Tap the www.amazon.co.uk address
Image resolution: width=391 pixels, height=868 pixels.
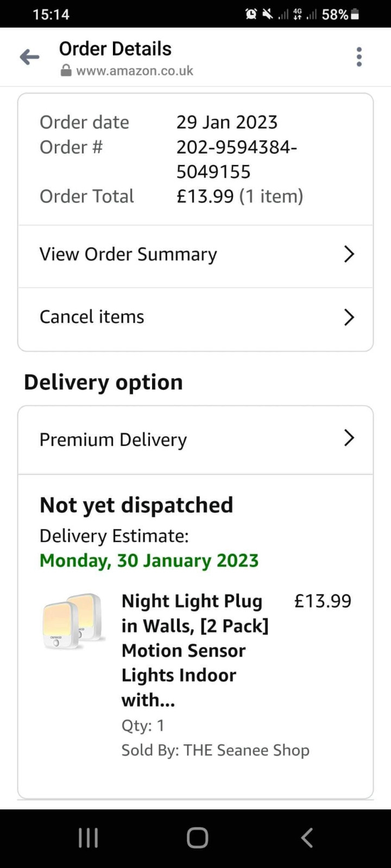[x=135, y=71]
